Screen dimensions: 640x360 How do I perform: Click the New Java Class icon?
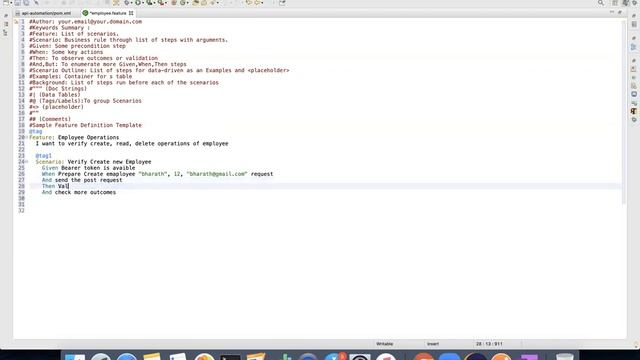pos(183,2)
